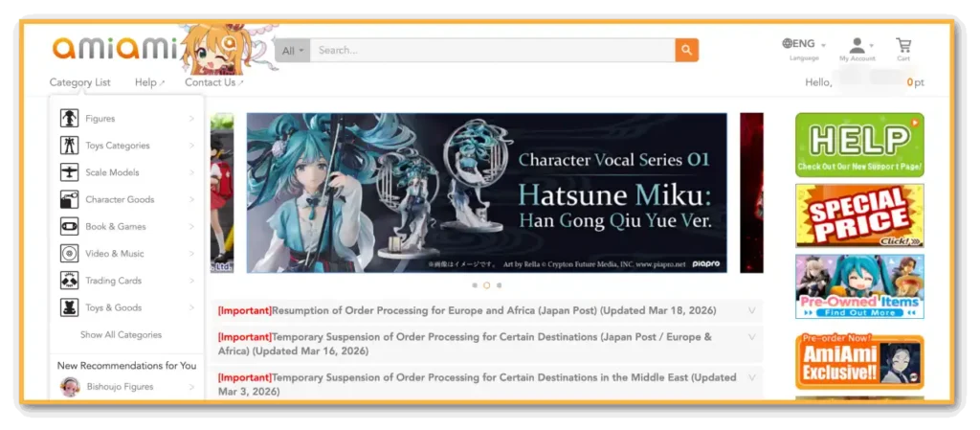Select the first banner carousel dot
Image resolution: width=980 pixels, height=430 pixels.
[x=474, y=285]
